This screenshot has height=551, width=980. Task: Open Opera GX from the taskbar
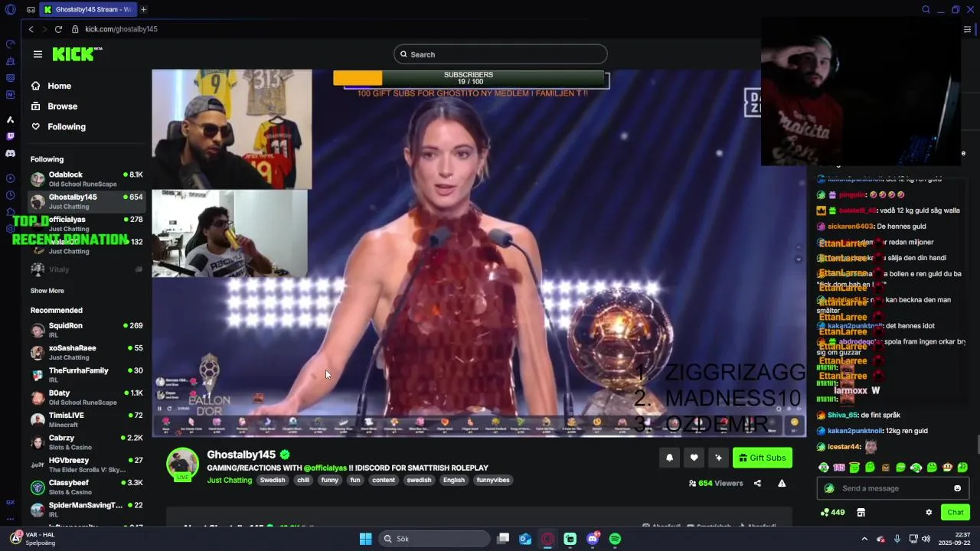[x=547, y=539]
